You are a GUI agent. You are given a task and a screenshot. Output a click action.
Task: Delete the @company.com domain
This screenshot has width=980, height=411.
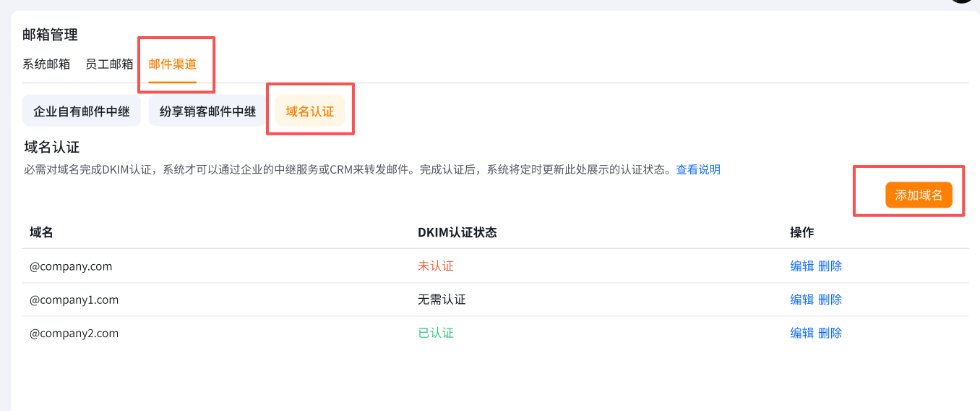830,266
